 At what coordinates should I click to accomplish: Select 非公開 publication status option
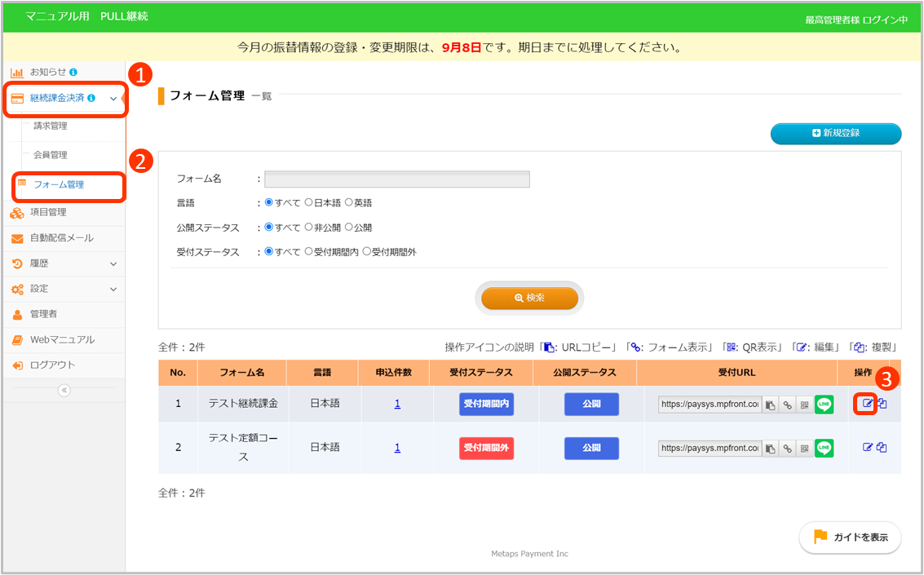[309, 228]
